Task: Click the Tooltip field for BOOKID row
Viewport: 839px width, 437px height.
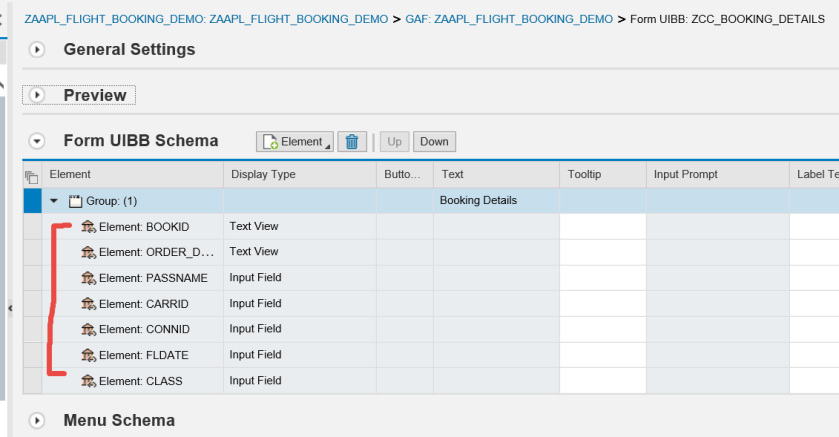Action: click(x=602, y=227)
